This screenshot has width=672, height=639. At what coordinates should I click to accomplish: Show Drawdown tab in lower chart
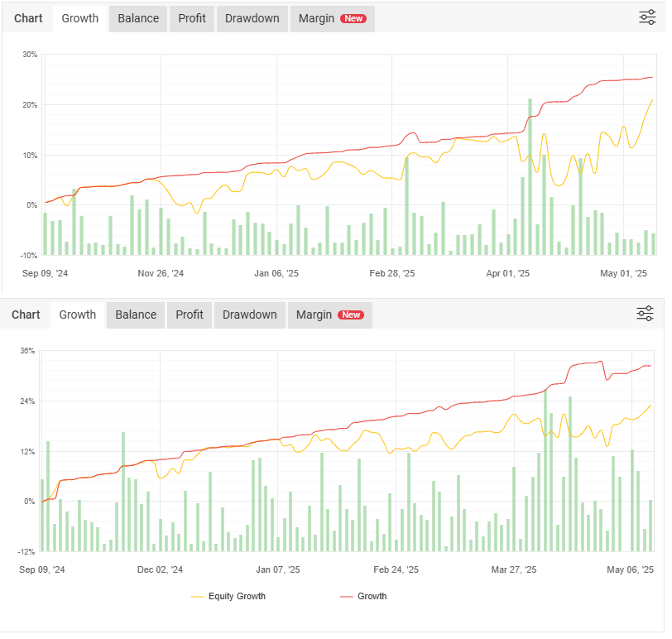[x=250, y=315]
